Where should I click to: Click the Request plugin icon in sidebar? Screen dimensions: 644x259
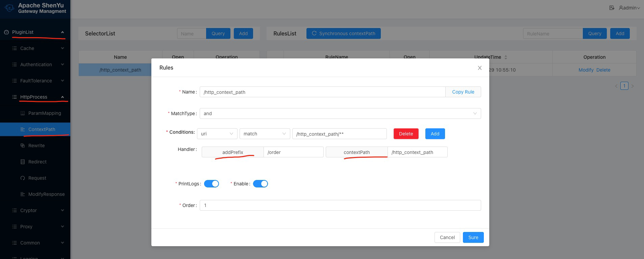(x=23, y=178)
